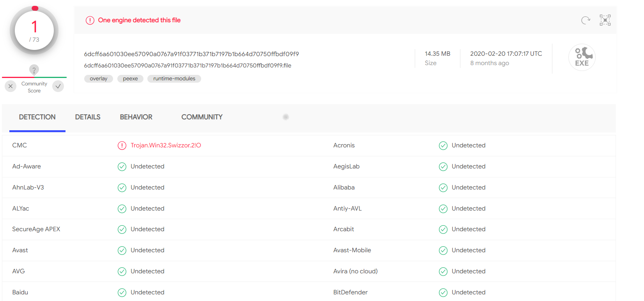
Task: Click the 'Avira (no cloud)' engine name
Action: (356, 271)
